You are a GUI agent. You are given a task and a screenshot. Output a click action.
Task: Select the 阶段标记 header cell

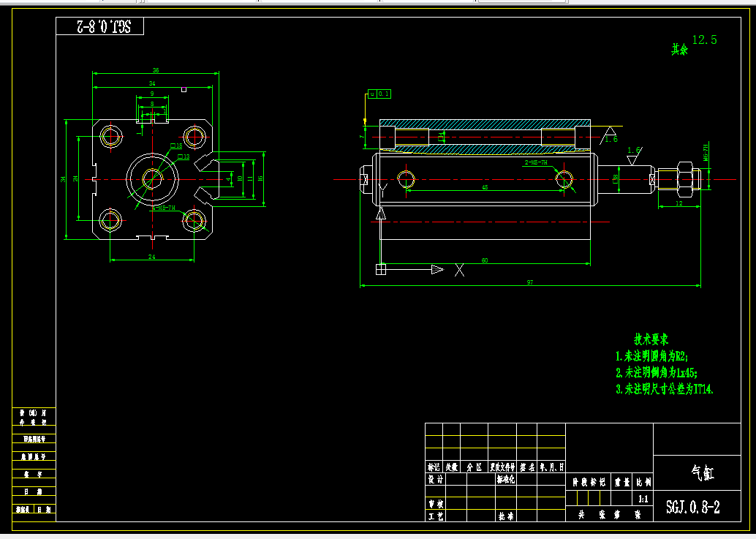pos(589,482)
